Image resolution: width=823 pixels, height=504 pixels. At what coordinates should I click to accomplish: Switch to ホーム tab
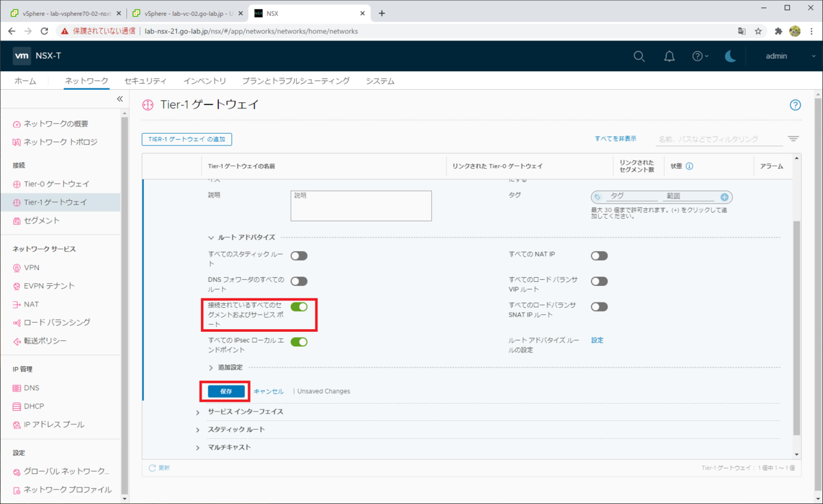point(25,81)
